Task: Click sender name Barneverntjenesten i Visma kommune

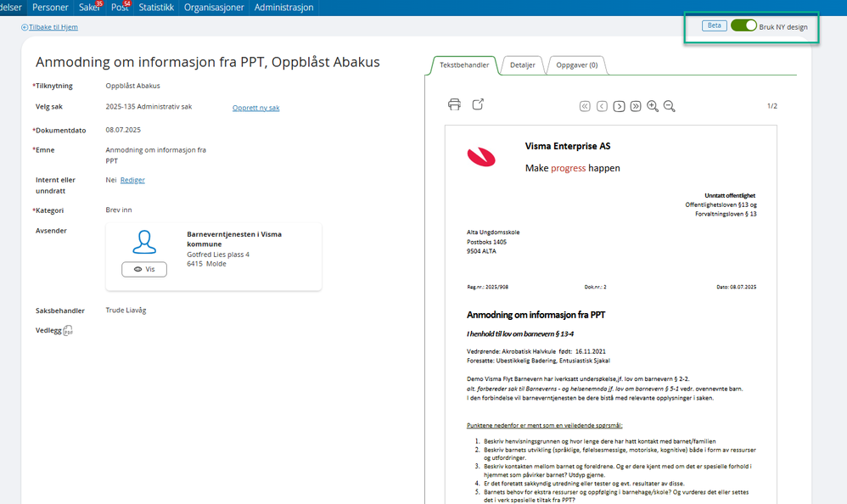Action: point(234,238)
